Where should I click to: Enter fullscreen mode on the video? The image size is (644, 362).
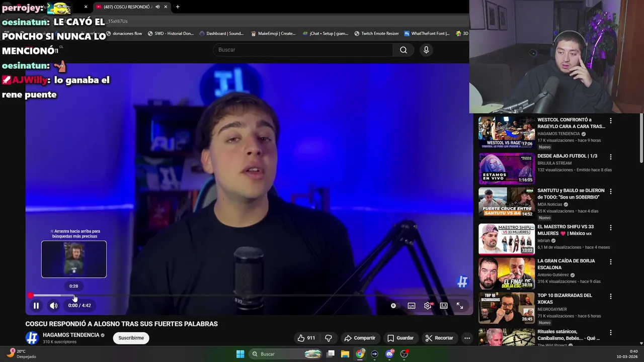tap(460, 305)
